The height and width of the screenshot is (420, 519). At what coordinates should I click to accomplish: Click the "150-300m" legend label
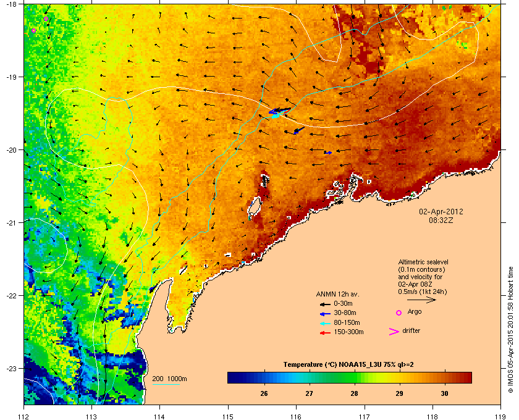click(348, 332)
